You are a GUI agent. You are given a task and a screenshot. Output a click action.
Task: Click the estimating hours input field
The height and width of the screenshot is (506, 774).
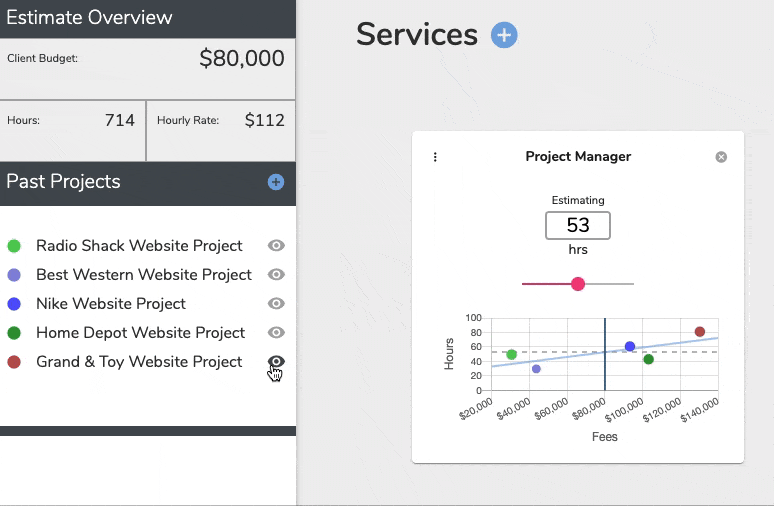(x=577, y=226)
